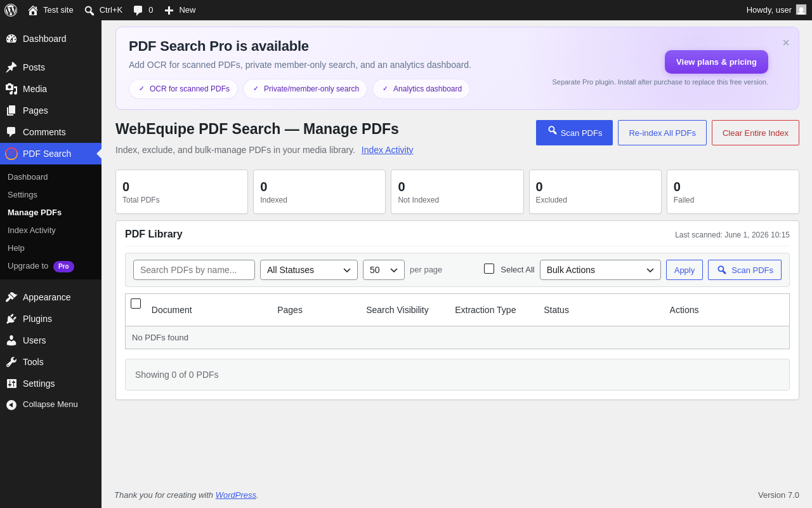The width and height of the screenshot is (812, 508).
Task: Open the 50 per page dropdown
Action: 384,270
